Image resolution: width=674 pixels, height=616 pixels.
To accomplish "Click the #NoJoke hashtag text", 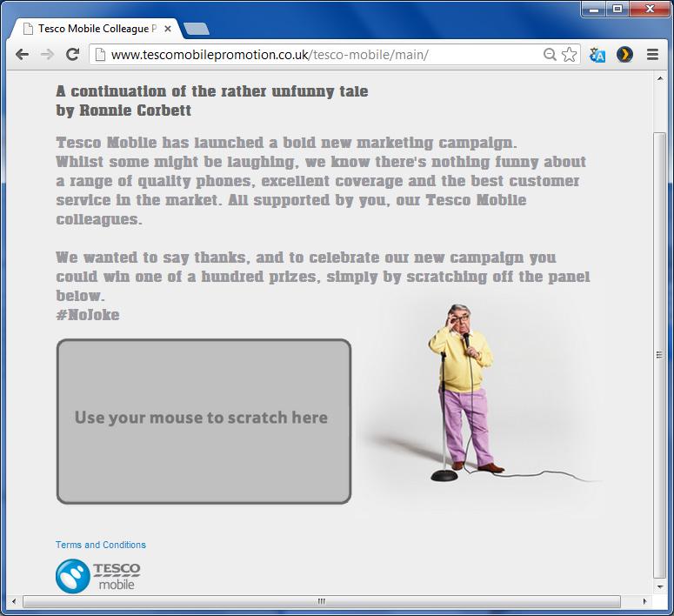I will tap(88, 315).
